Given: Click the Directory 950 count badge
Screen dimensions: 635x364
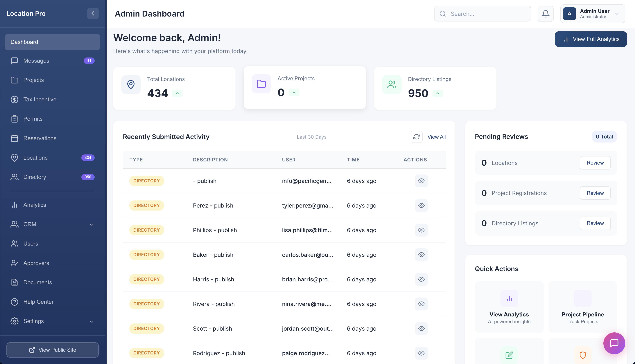Looking at the screenshot, I should [x=88, y=177].
